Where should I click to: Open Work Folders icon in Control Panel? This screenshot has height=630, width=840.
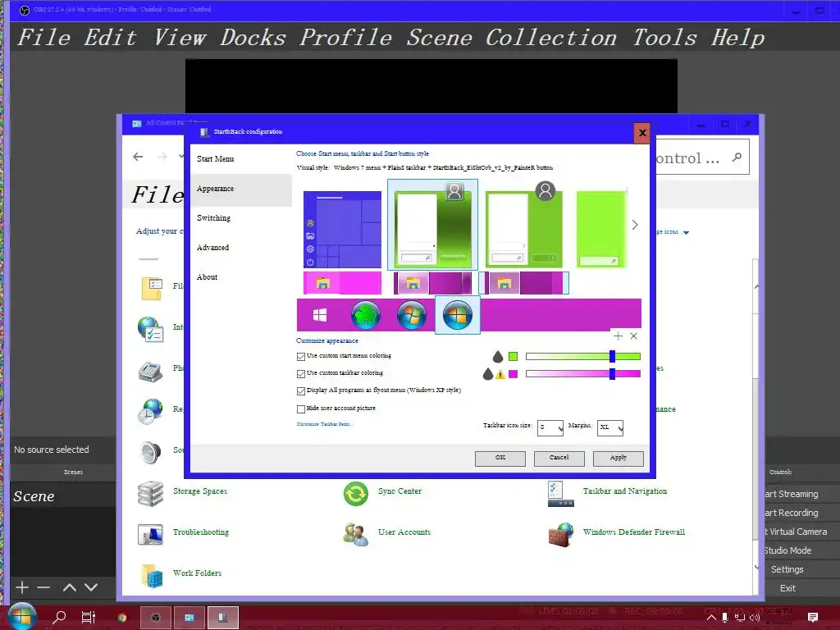pos(152,575)
